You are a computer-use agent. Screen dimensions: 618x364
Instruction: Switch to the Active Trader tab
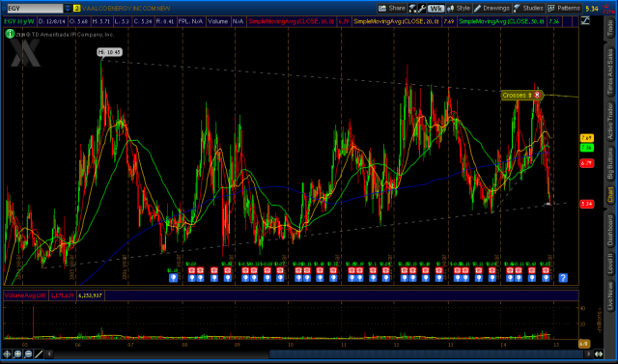[610, 122]
